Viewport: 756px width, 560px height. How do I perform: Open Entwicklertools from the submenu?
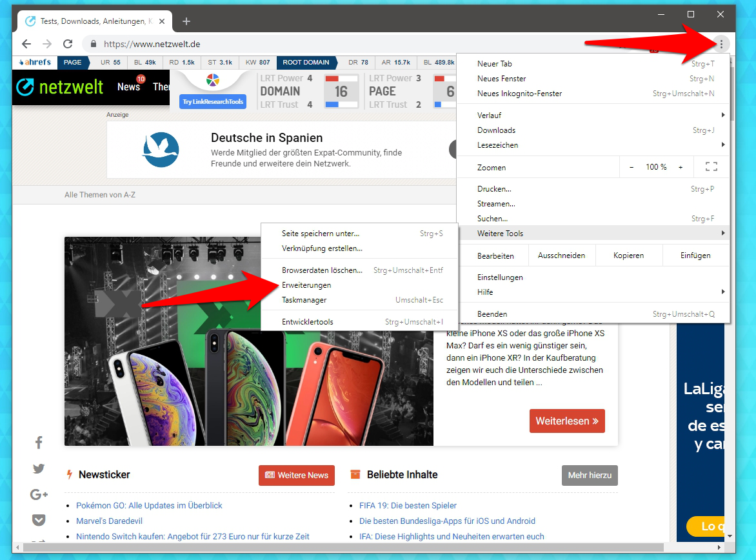(359, 322)
